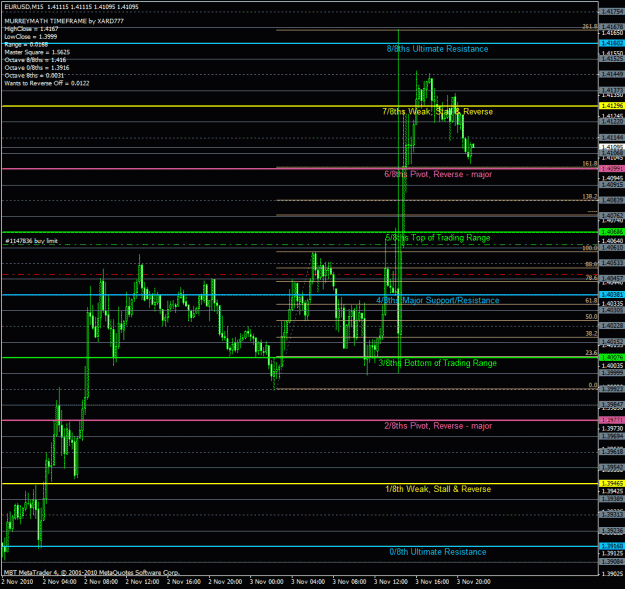Image resolution: width=625 pixels, height=589 pixels.
Task: Select the 2 Nov 04:00 time label
Action: pos(60,582)
